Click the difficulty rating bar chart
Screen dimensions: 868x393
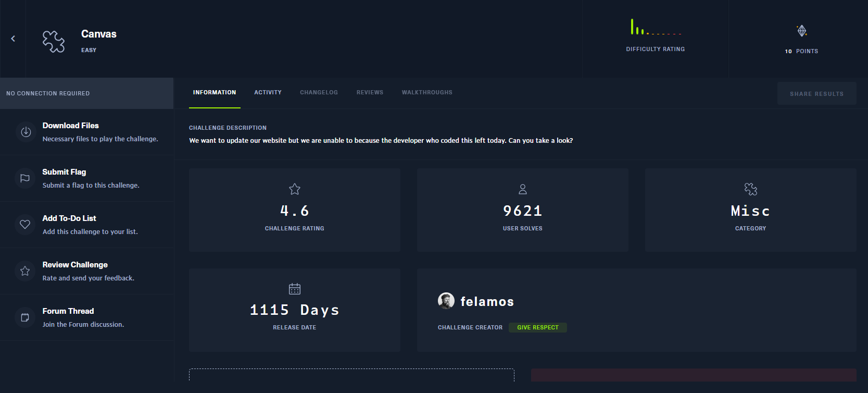click(655, 28)
